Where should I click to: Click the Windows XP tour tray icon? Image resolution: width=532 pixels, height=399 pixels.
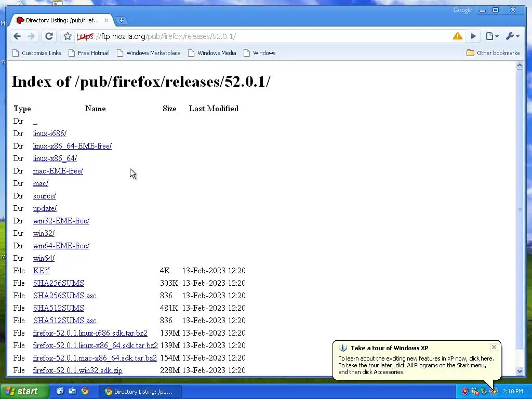coord(493,391)
